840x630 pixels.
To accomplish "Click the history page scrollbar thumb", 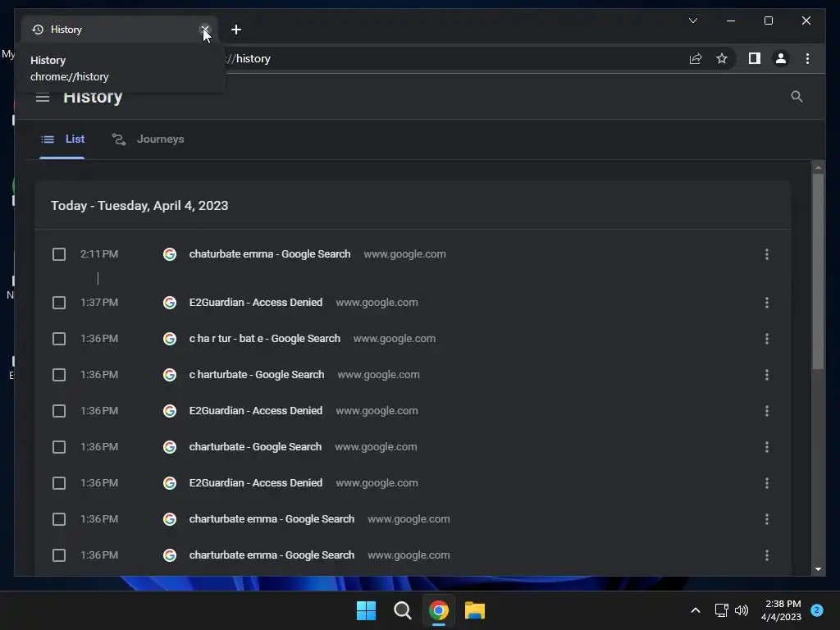I will coord(818,272).
